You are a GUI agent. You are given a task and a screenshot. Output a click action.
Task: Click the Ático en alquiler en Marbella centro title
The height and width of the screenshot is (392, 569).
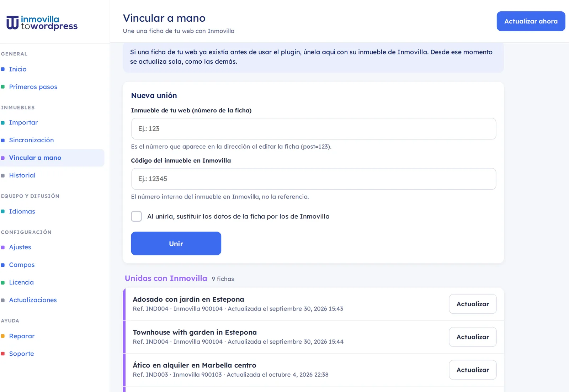click(x=195, y=365)
